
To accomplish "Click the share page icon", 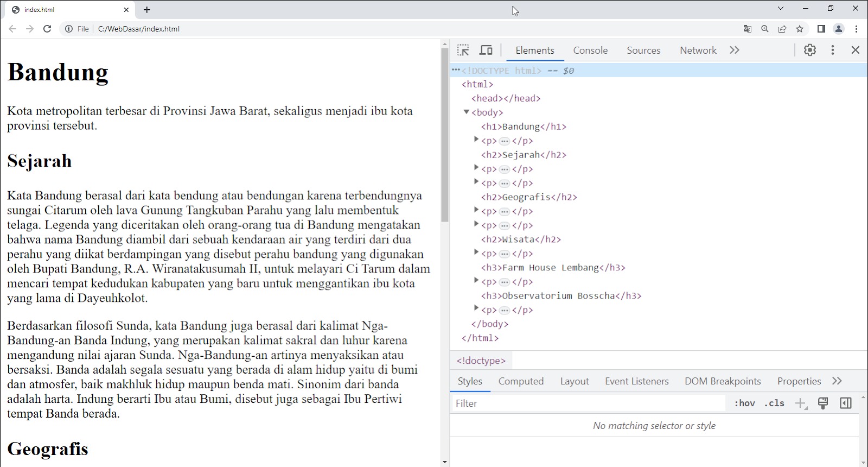I will tap(782, 29).
